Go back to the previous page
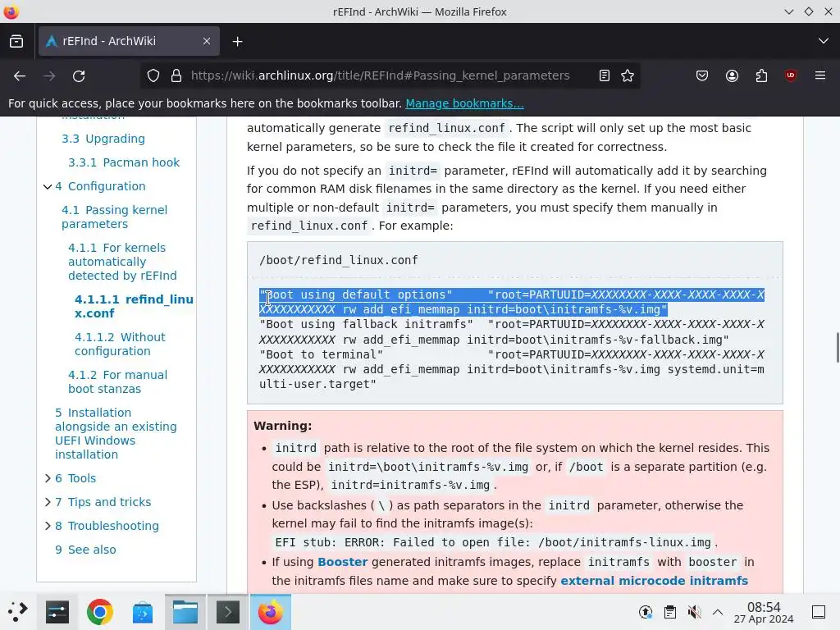 click(20, 76)
